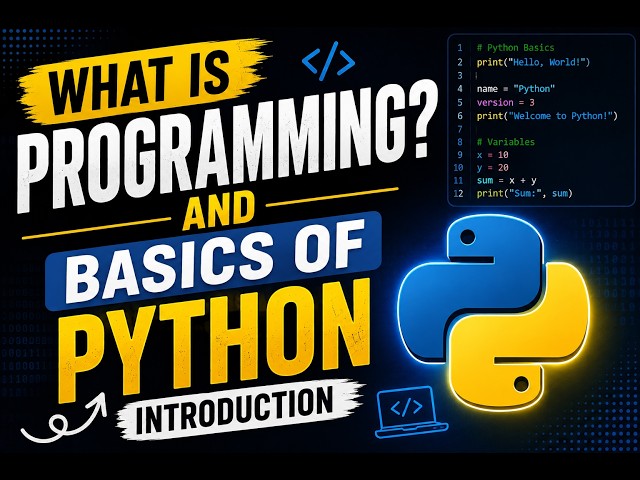
Task: Click the laptop icon with code brackets
Action: [410, 412]
